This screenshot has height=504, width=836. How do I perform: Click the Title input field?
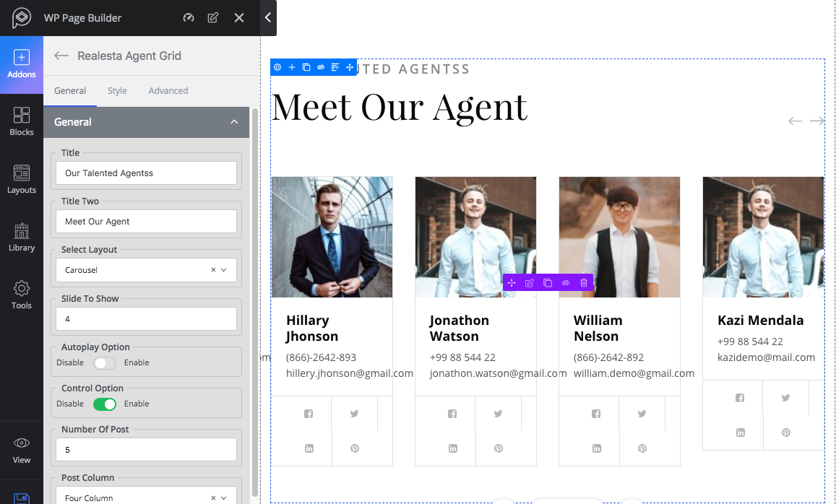point(146,173)
